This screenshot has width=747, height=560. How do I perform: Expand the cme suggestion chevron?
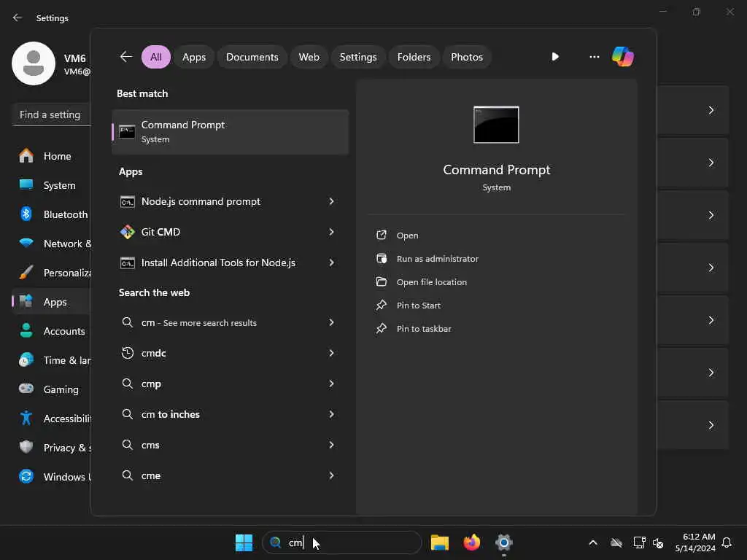click(x=332, y=475)
